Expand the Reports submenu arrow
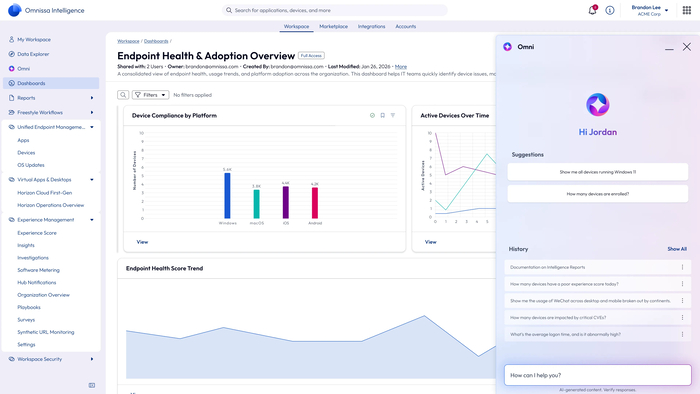Screen dimensions: 700x394 (x=92, y=98)
